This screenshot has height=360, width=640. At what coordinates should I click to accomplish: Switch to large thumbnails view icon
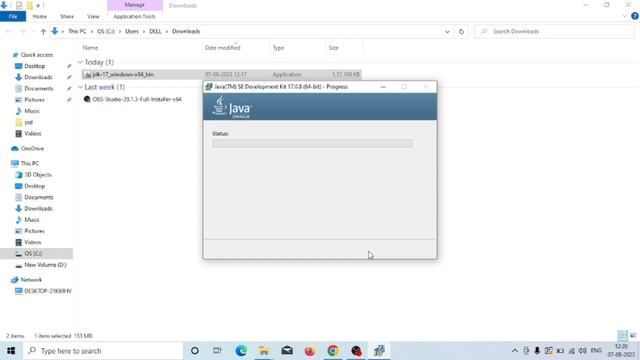pos(633,336)
